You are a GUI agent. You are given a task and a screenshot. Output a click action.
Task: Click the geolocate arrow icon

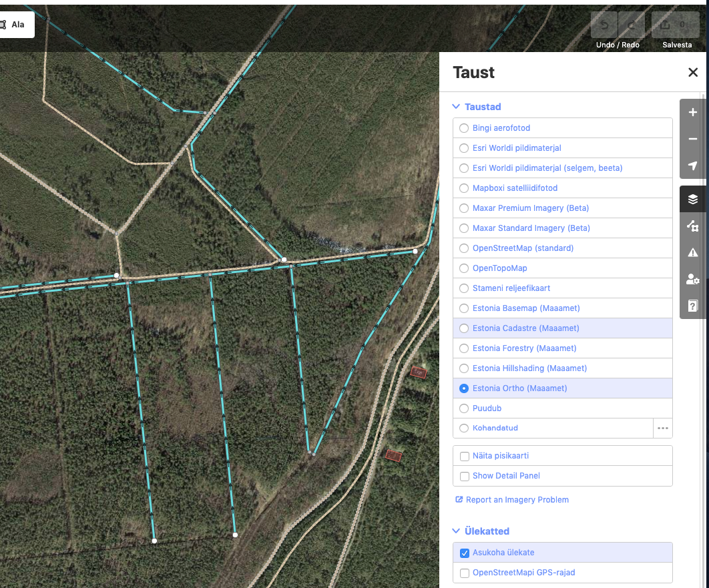(x=692, y=166)
